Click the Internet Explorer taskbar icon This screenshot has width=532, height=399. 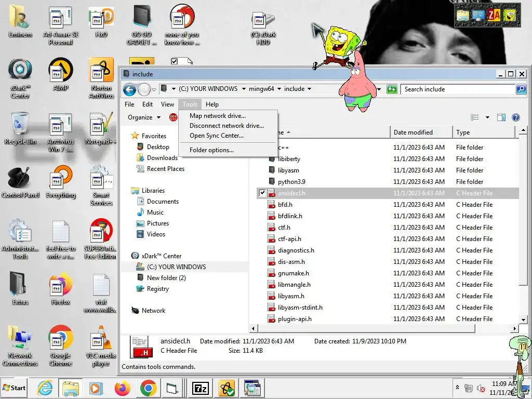[x=45, y=388]
